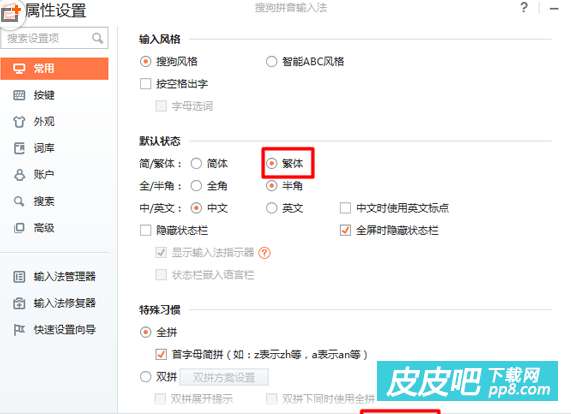571x414 pixels.
Task: Open the 搜索 settings tab
Action: (x=54, y=201)
